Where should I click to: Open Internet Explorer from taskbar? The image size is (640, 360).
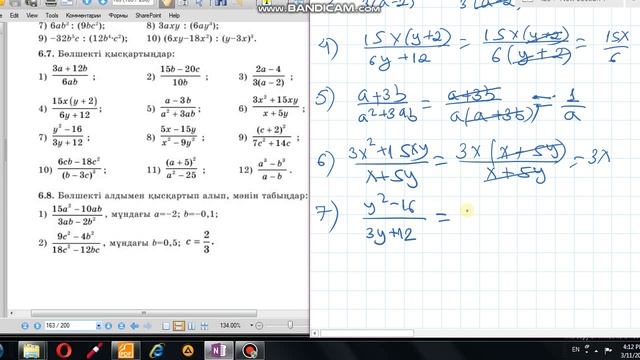click(157, 351)
